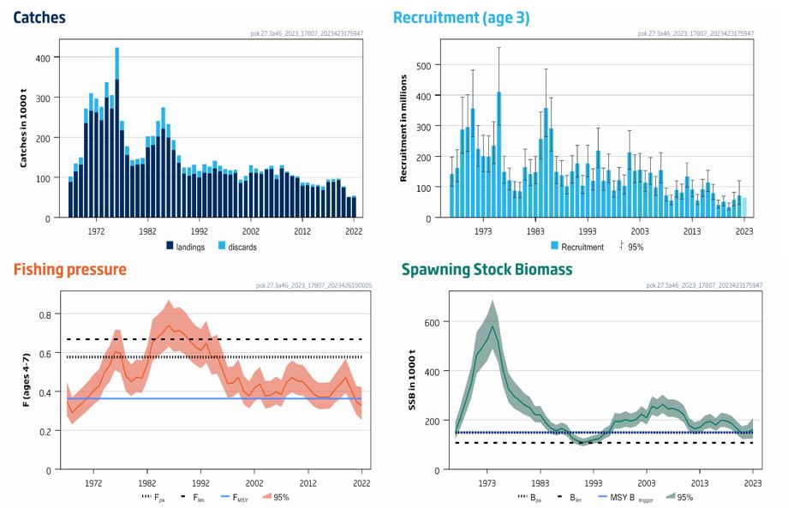Click the 2002 tick on the Fishing pressure x-axis
812x508 pixels.
pyautogui.click(x=254, y=482)
